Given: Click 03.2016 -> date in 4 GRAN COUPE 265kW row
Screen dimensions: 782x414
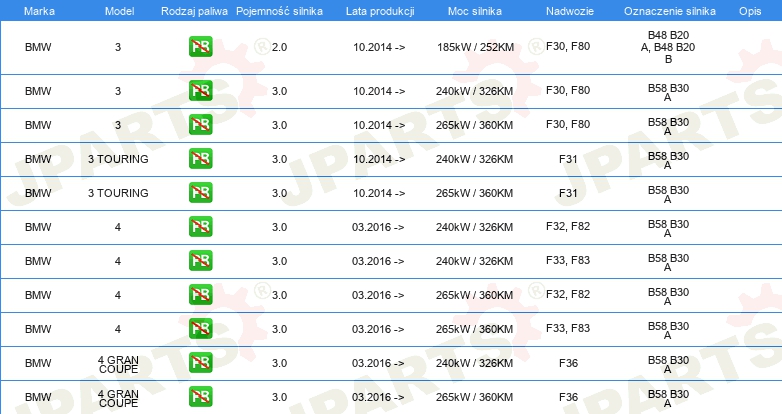Looking at the screenshot, I should pyautogui.click(x=378, y=397).
